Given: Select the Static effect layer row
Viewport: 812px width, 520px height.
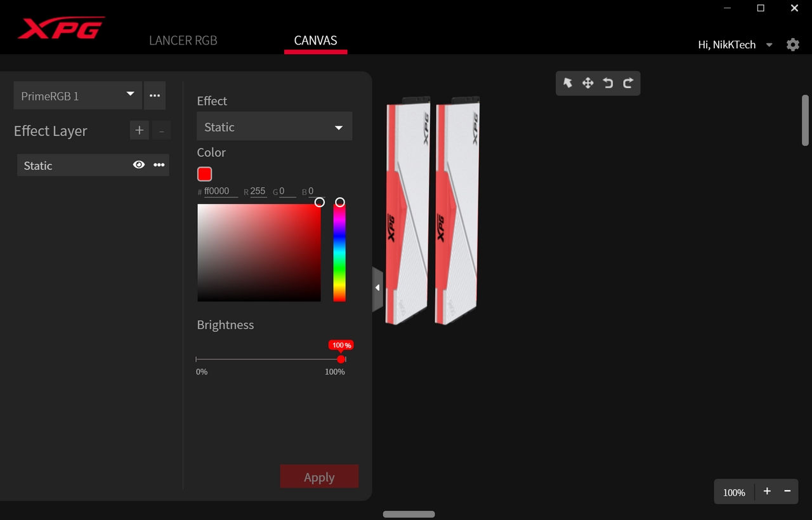Looking at the screenshot, I should (93, 165).
